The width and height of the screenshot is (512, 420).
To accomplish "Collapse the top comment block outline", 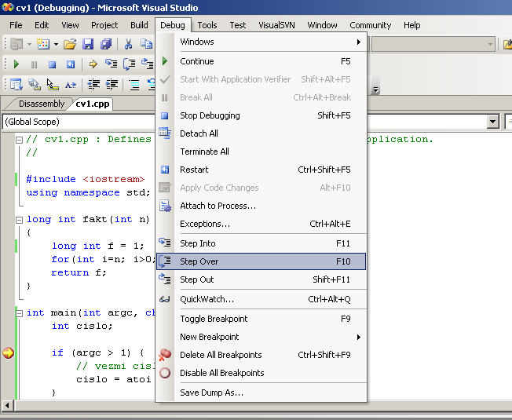I will (20, 140).
